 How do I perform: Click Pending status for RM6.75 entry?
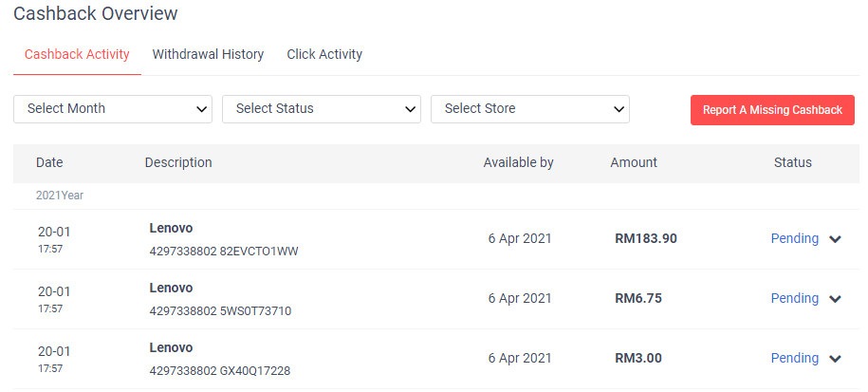pyautogui.click(x=794, y=298)
